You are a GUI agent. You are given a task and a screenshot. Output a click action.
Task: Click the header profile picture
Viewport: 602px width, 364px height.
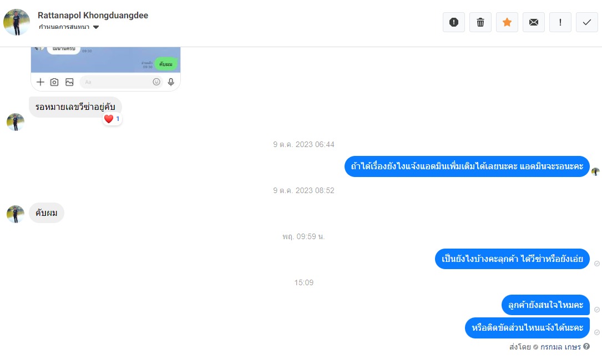tap(17, 22)
